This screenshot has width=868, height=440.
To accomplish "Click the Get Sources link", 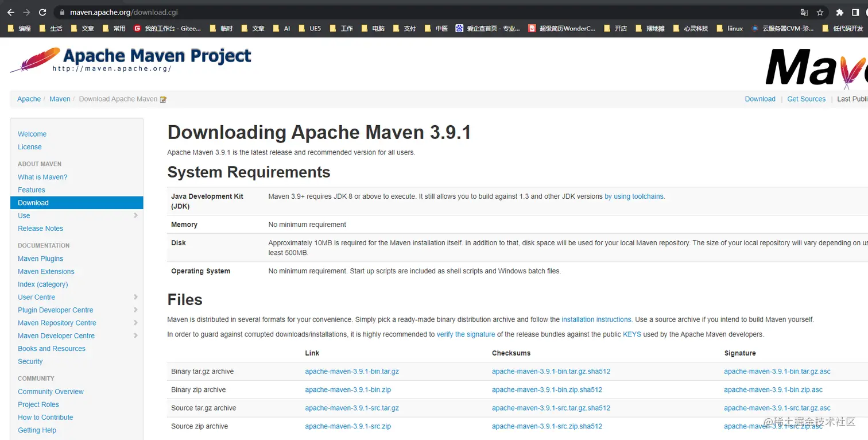I will point(807,99).
